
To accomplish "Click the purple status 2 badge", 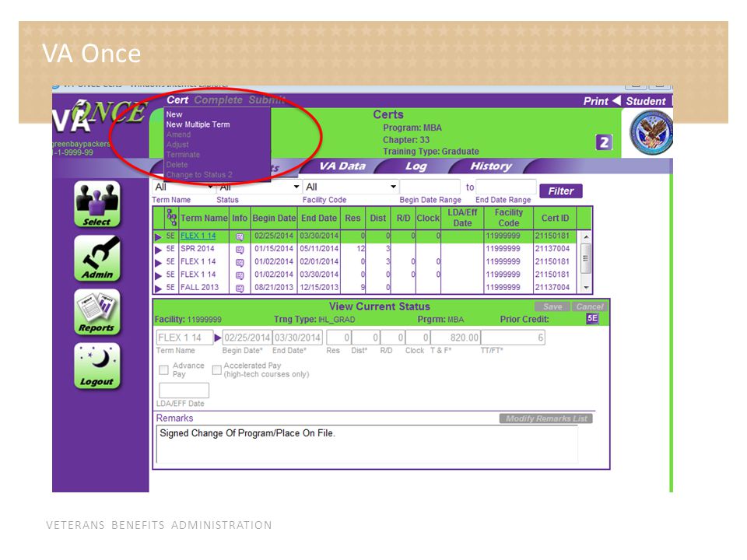I will [604, 142].
